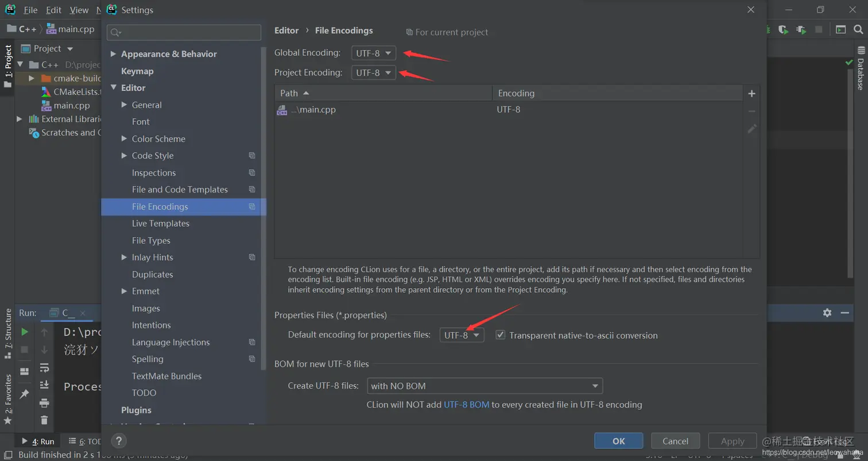Click the Up the Stack Trace arrow

(44, 332)
